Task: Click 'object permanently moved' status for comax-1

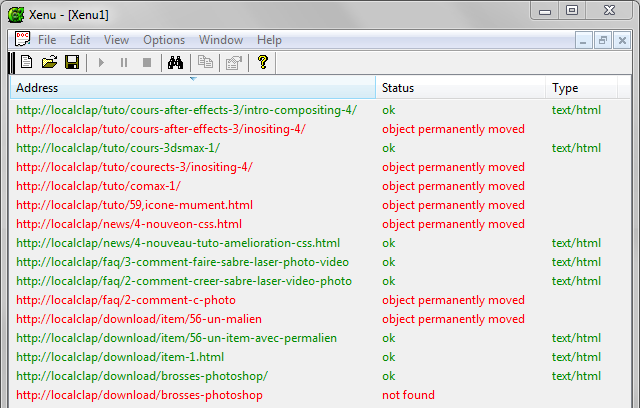Action: tap(453, 186)
